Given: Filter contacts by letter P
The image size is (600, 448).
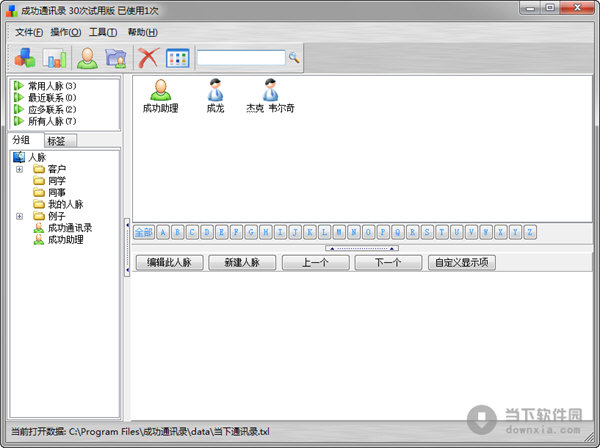Looking at the screenshot, I should click(x=383, y=232).
